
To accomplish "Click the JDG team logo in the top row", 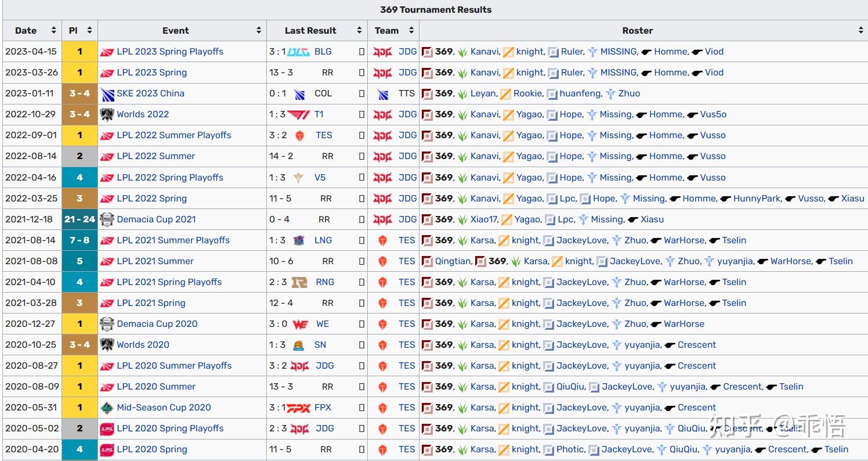I will click(383, 52).
